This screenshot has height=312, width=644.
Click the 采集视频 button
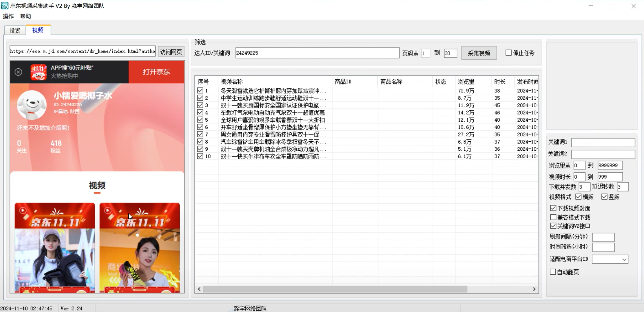point(479,53)
